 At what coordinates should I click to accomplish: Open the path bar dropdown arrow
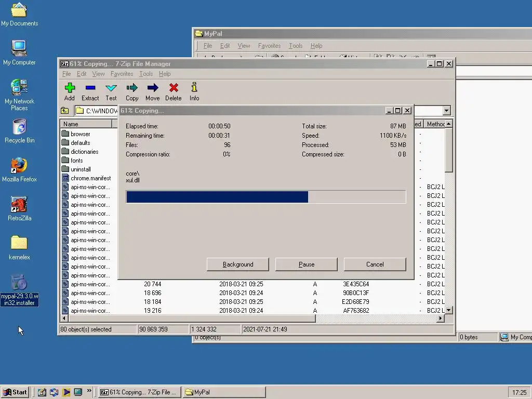[446, 111]
